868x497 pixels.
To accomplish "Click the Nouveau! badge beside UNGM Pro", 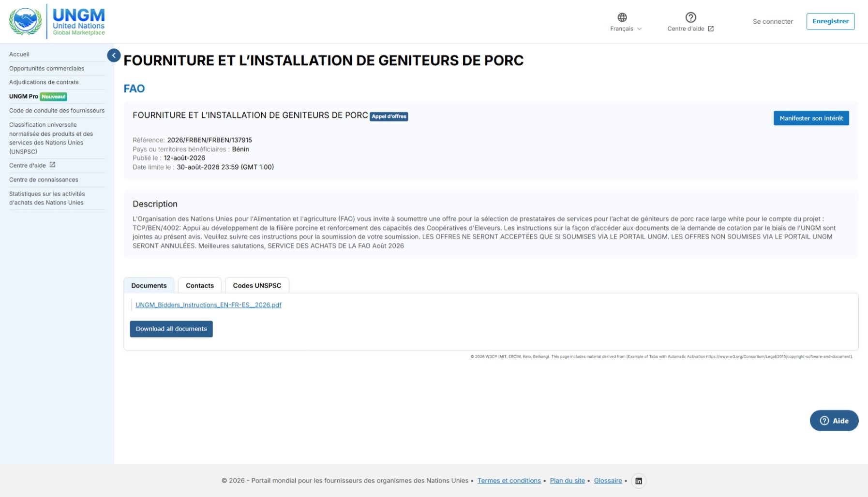I will 54,97.
